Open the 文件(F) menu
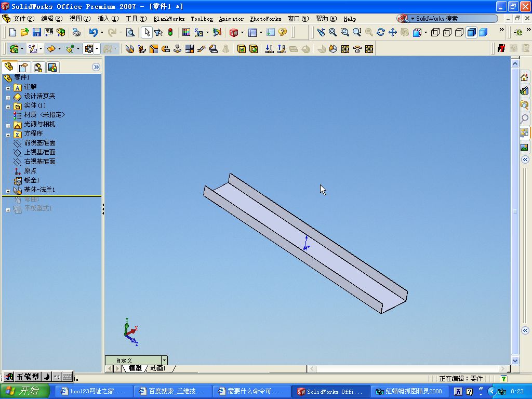The width and height of the screenshot is (532, 399). click(x=23, y=19)
